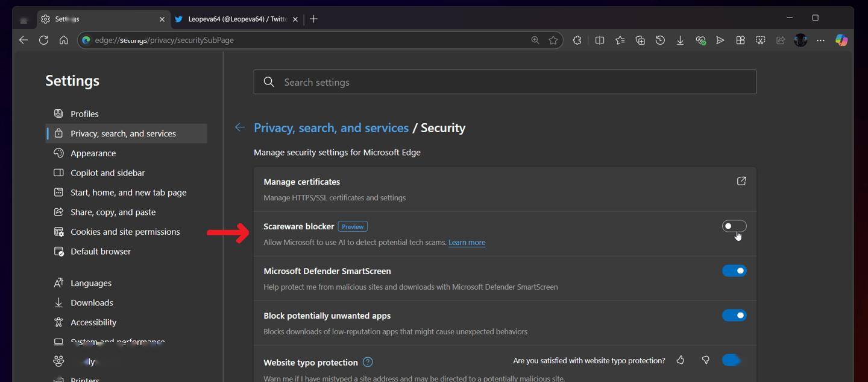Give thumbs down for typo protection
The width and height of the screenshot is (868, 382).
click(705, 360)
